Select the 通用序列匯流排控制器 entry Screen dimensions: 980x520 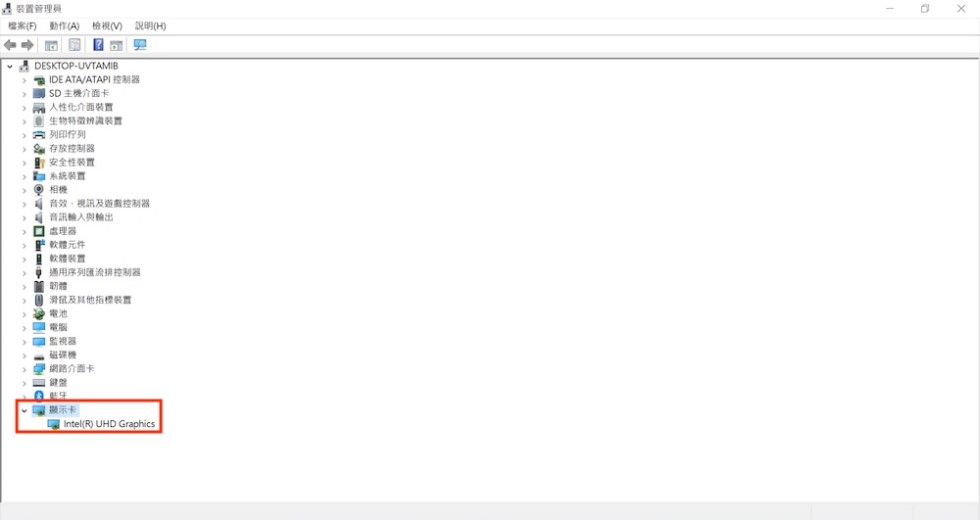point(95,272)
